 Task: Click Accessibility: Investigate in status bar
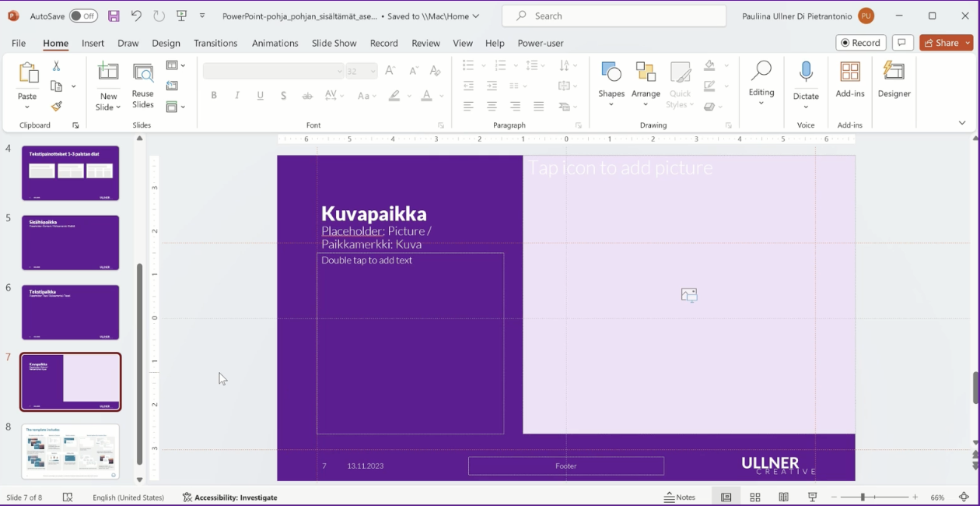pos(230,497)
